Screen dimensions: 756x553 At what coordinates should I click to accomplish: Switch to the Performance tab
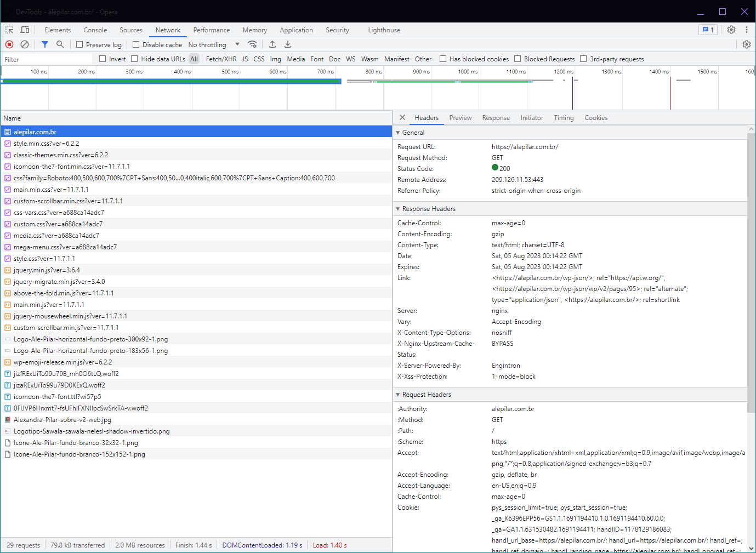coord(211,30)
